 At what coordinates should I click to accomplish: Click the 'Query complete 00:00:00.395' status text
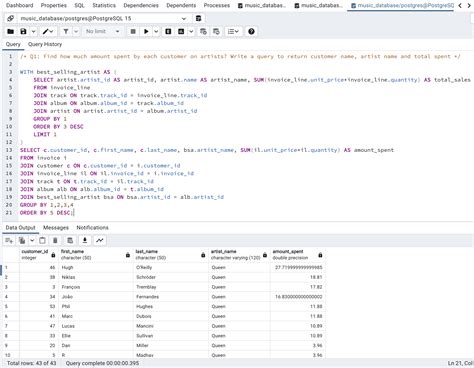coord(102,363)
